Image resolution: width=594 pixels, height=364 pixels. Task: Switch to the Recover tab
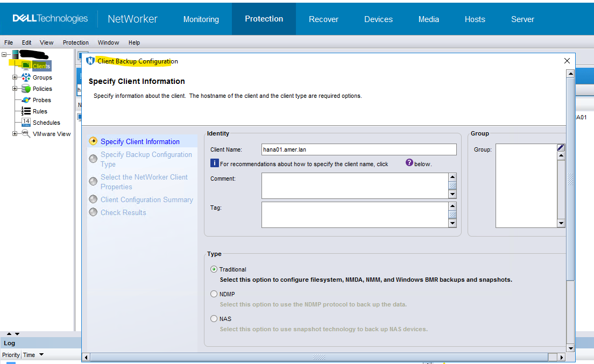(323, 19)
